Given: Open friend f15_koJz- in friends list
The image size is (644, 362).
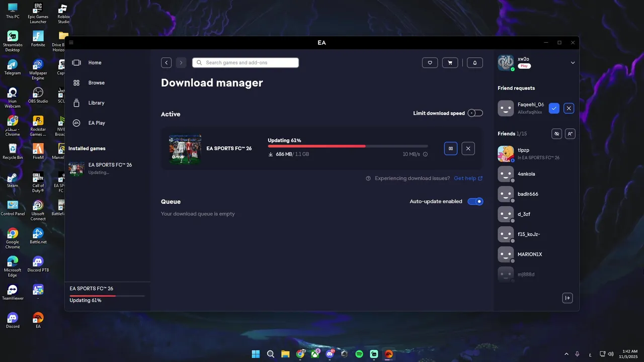Looking at the screenshot, I should pos(536,234).
